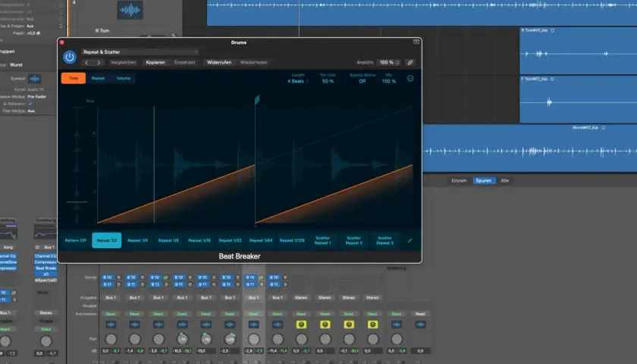Click loop icon next to R Tom#07_bip region name
The height and width of the screenshot is (364, 637).
click(x=553, y=30)
